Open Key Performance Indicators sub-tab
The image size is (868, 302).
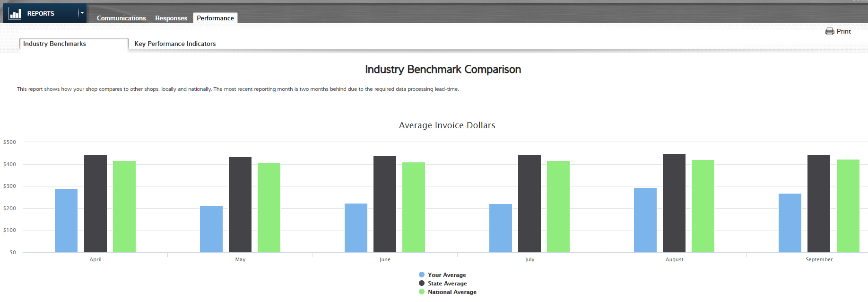coord(175,44)
